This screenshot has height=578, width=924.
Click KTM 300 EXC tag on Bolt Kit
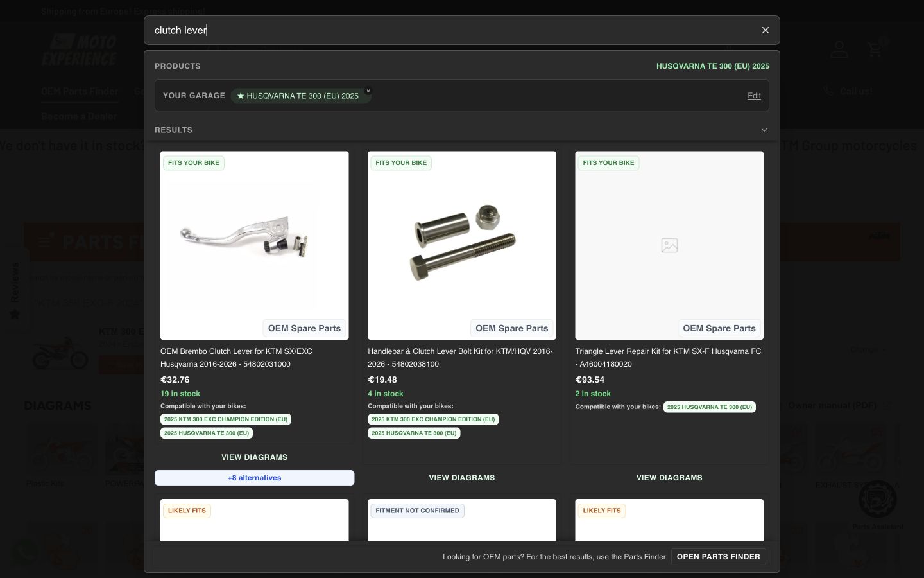point(433,419)
